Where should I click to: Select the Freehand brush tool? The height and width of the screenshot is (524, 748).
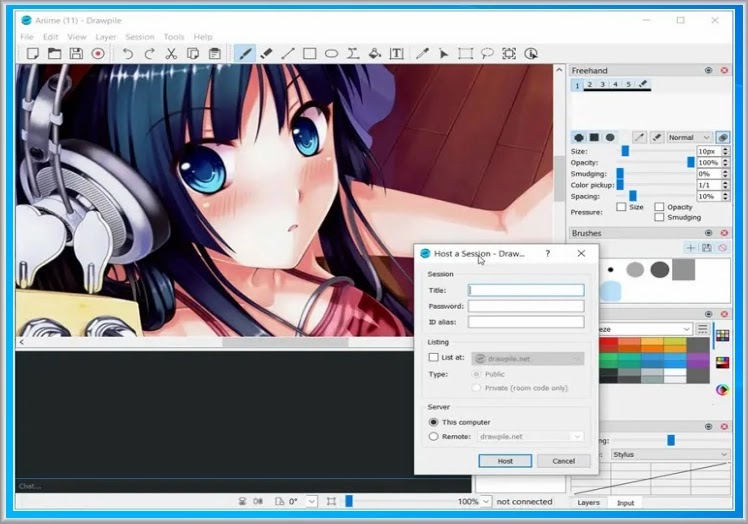(x=245, y=53)
